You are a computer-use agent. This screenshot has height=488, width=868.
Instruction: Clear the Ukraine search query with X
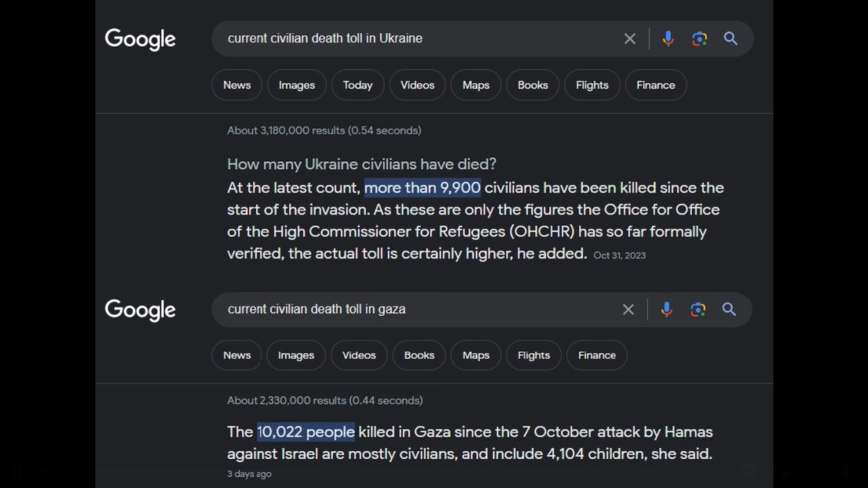pos(630,38)
